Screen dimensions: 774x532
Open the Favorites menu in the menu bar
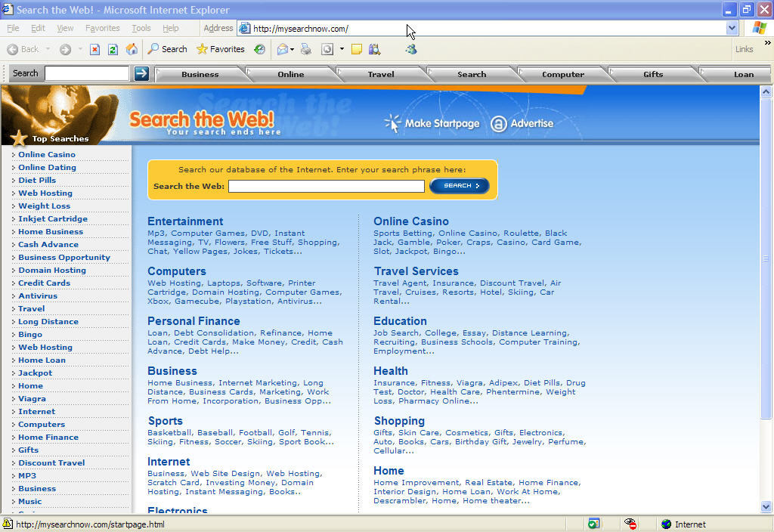tap(103, 28)
